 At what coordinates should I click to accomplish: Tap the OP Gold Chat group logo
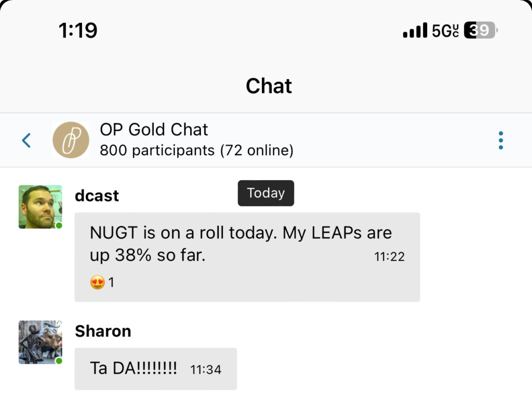71,140
